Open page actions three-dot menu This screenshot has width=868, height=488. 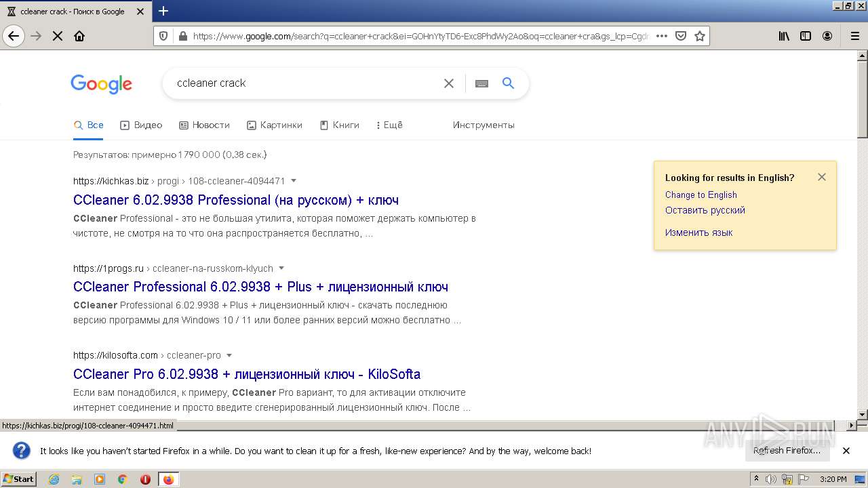662,36
